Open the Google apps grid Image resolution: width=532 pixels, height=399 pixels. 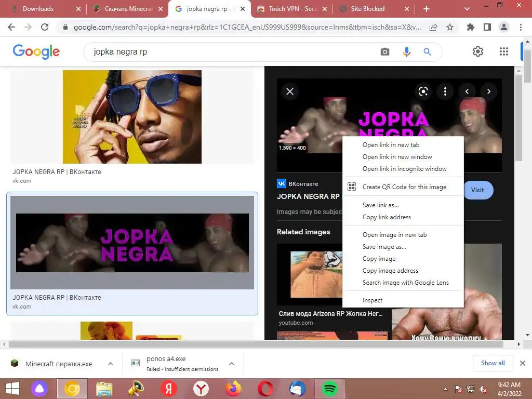[504, 51]
